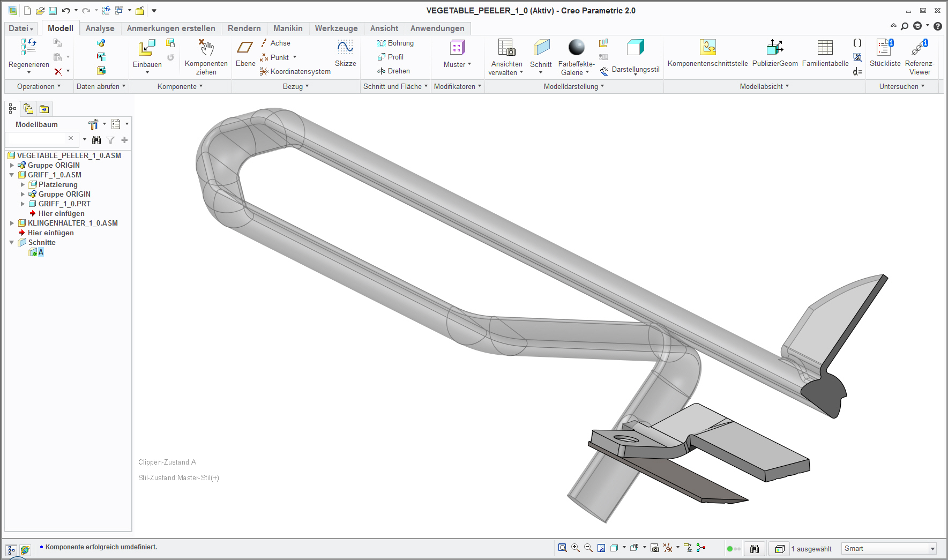Toggle the model tree filter funnel icon
Screen dimensions: 948x560
(x=110, y=140)
